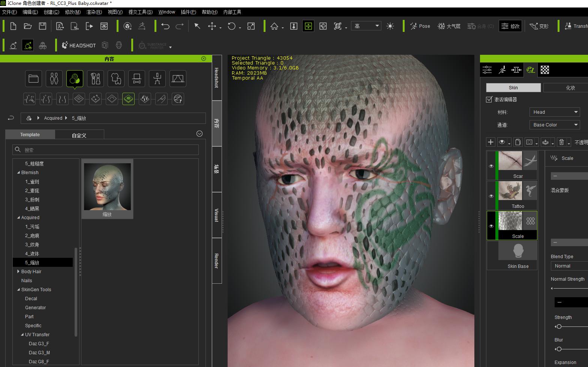Viewport: 588px width, 367px height.
Task: Click the Home view icon
Action: [274, 26]
